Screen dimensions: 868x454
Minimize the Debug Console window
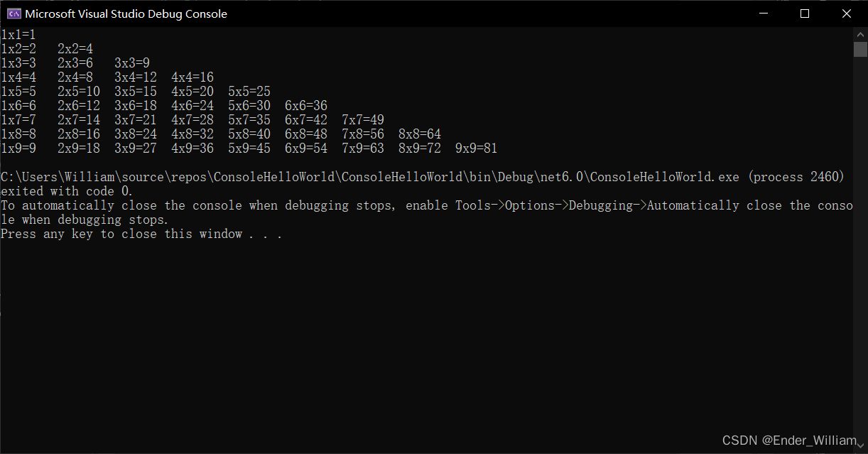click(764, 13)
